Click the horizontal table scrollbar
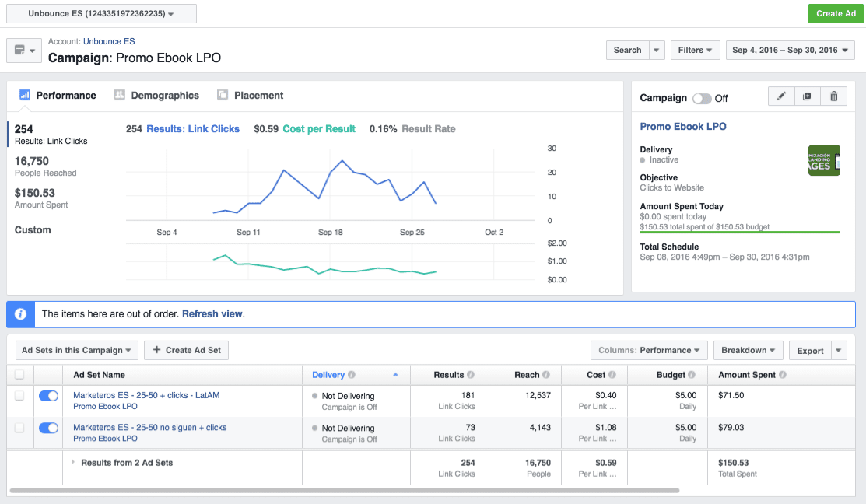Image resolution: width=866 pixels, height=504 pixels. [x=345, y=490]
